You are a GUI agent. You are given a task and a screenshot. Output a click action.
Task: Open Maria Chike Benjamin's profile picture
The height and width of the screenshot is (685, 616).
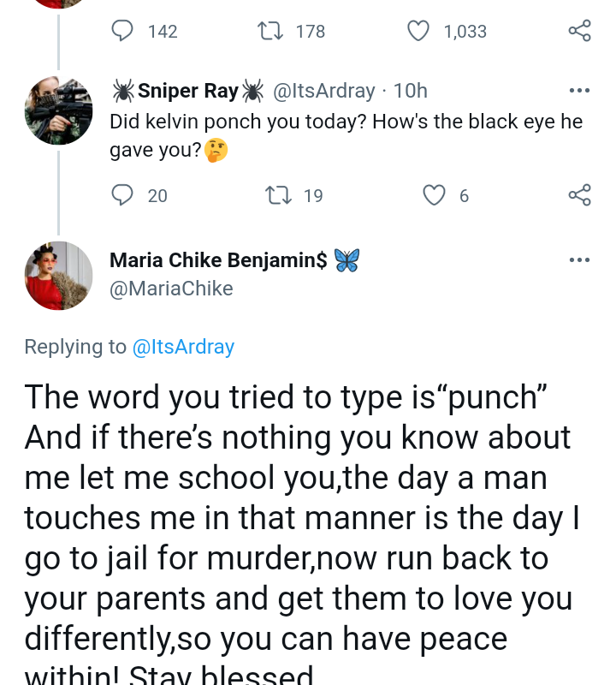pyautogui.click(x=58, y=276)
